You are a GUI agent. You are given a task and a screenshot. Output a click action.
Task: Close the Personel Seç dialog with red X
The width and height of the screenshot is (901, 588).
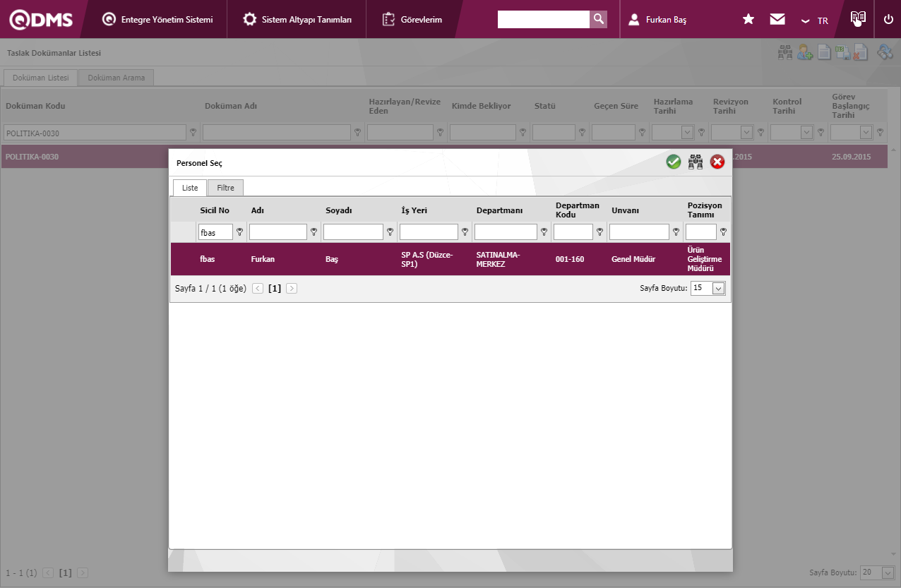coord(717,162)
